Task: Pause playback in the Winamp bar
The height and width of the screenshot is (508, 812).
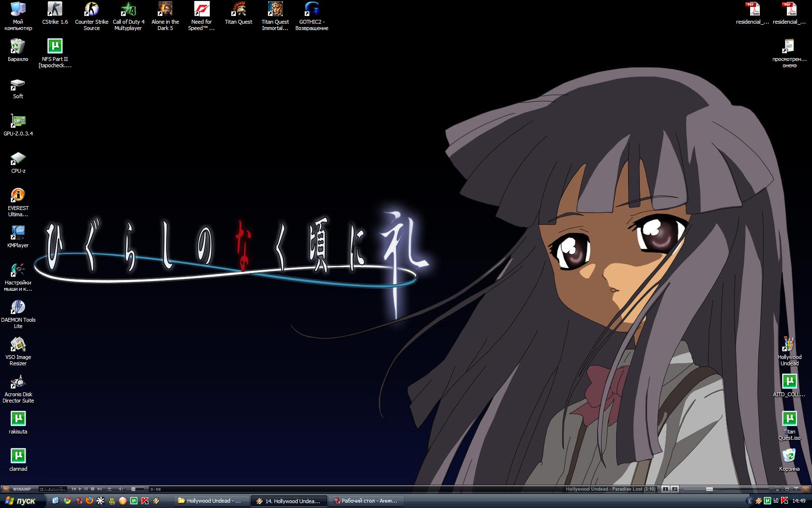Action: click(x=86, y=489)
